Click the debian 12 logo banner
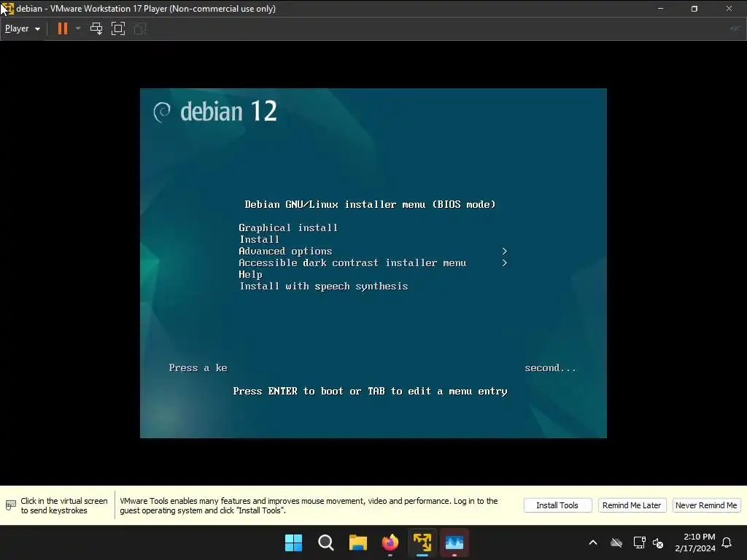Viewport: 747px width, 560px height. [215, 112]
